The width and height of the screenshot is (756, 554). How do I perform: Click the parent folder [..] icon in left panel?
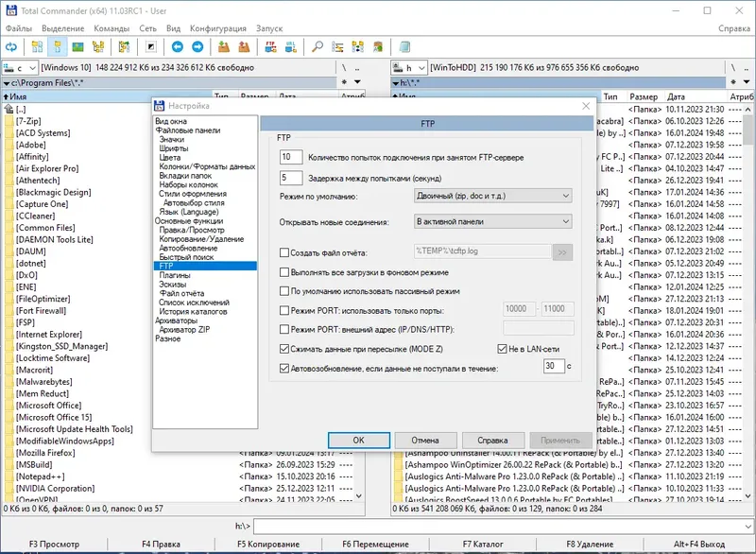(x=9, y=110)
